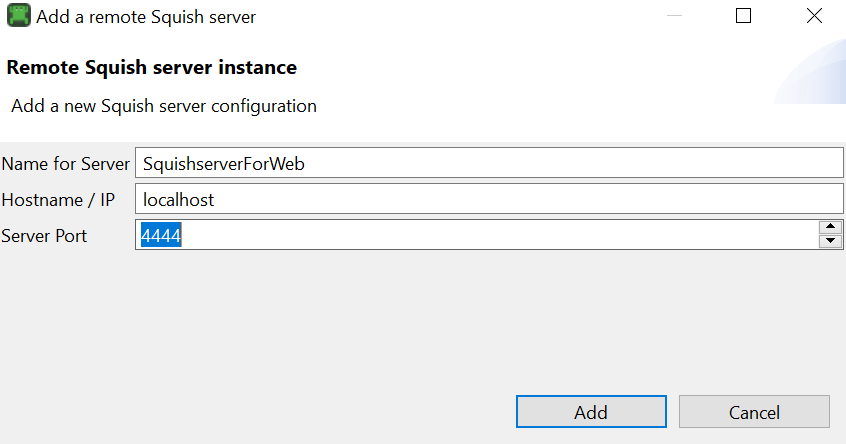Screen dimensions: 846x444
Task: Focus the Name for Server text field
Action: pyautogui.click(x=490, y=164)
